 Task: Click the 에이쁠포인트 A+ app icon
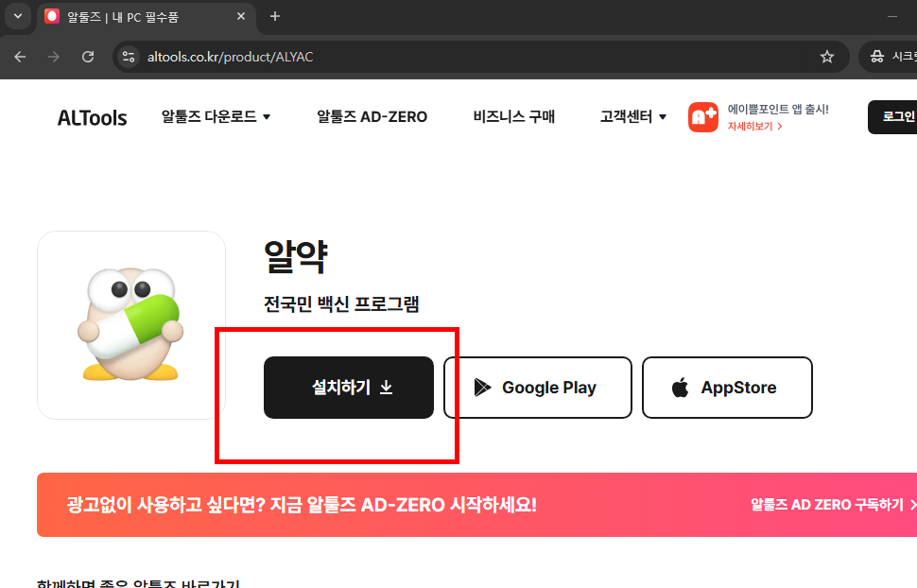702,116
